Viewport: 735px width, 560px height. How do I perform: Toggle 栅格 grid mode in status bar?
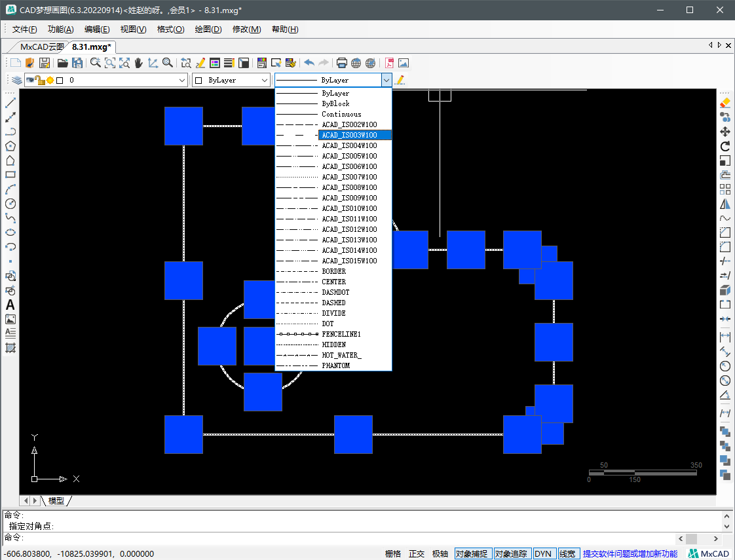(x=393, y=554)
